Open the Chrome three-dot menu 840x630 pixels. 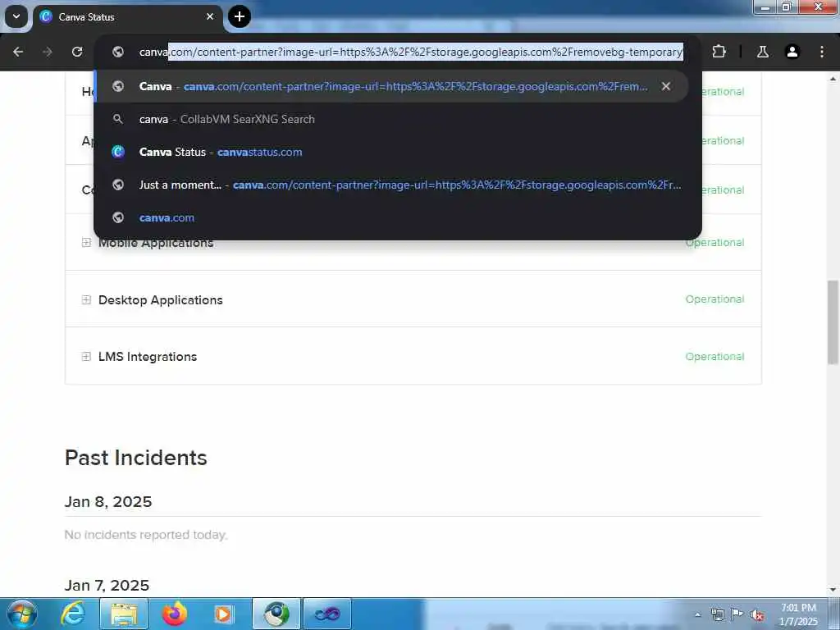(x=822, y=52)
